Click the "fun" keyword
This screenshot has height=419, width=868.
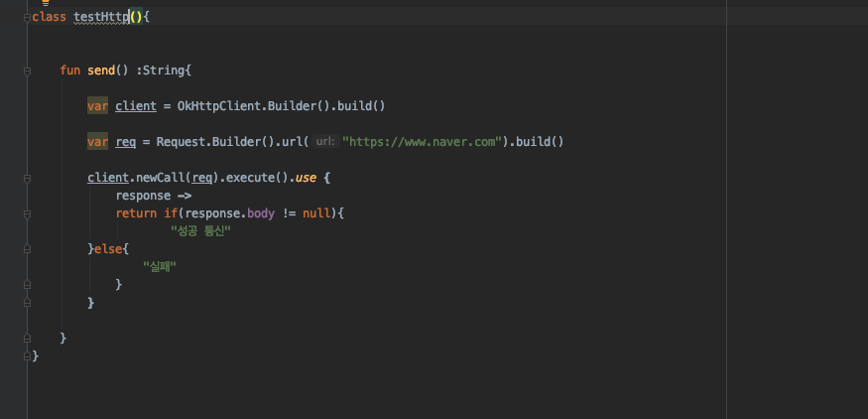pos(69,70)
